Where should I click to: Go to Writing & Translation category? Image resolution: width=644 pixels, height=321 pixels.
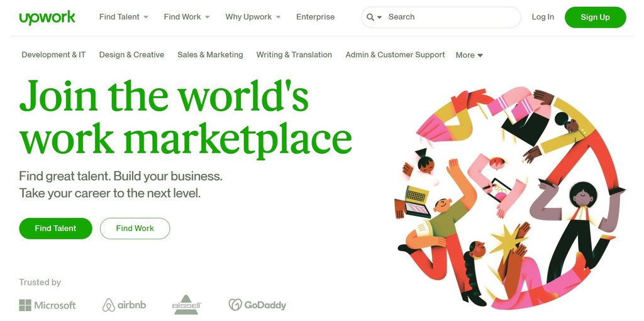(294, 55)
